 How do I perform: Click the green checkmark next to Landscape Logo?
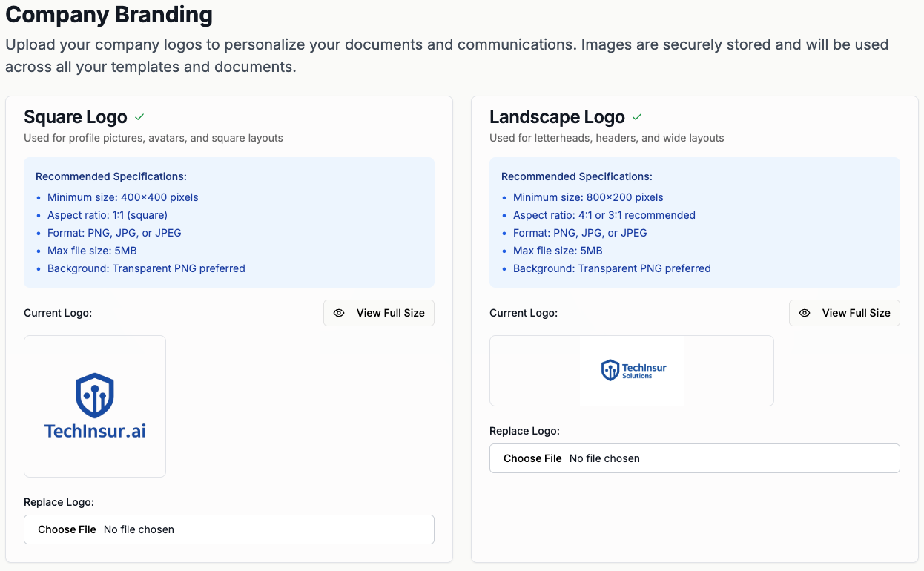[637, 117]
